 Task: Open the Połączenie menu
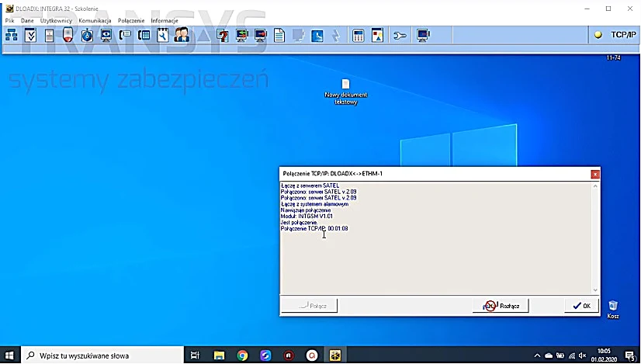[x=131, y=20]
